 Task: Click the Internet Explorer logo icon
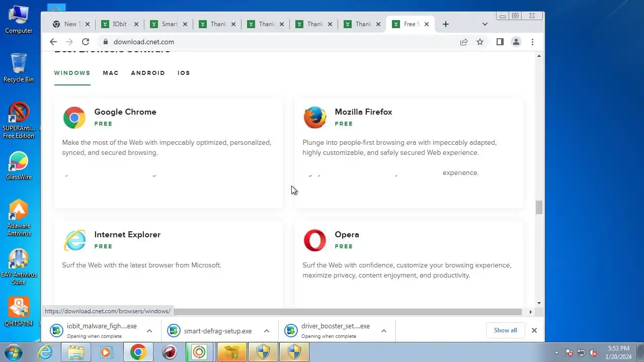pos(74,240)
